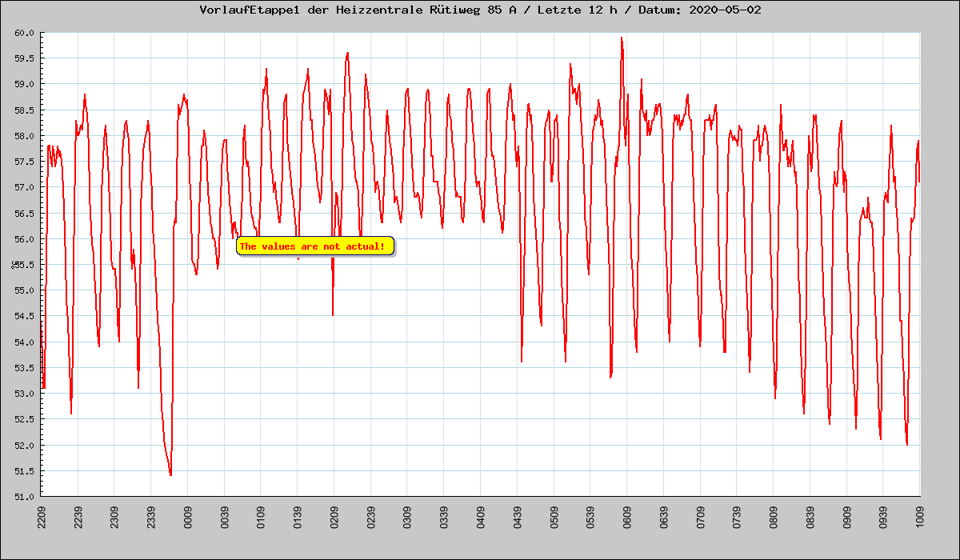This screenshot has height=560, width=960.
Task: Select the 55.5 y-axis value label
Action: tap(23, 265)
